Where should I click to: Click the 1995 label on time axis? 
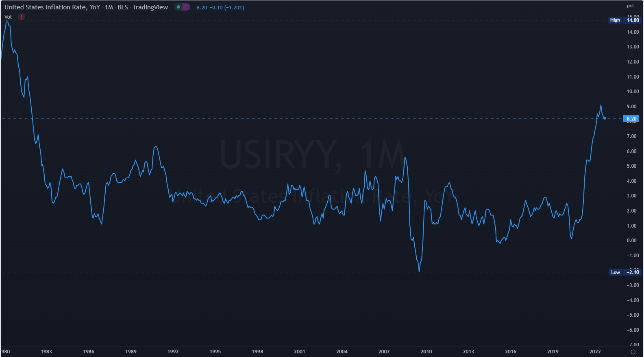click(x=215, y=352)
